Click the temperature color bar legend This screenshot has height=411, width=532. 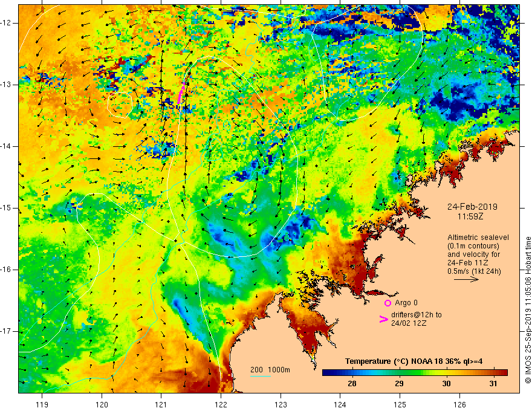(415, 373)
